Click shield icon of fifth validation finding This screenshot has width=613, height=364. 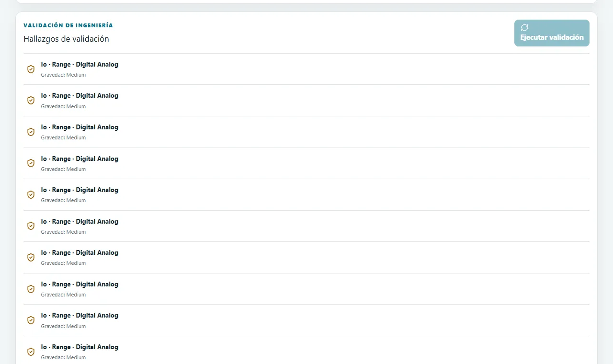tap(31, 194)
